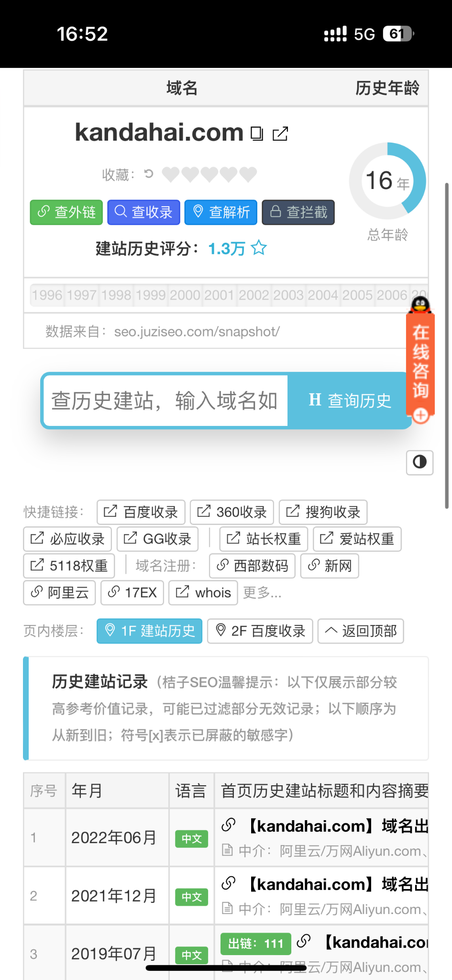The image size is (452, 980).
Task: Set rating with the fifth heart
Action: (x=248, y=175)
